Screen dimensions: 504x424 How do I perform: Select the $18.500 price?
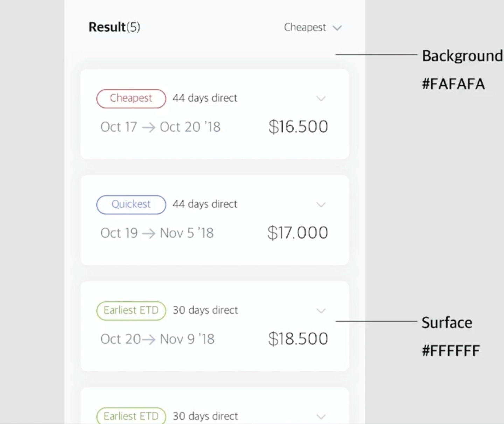[x=298, y=339]
